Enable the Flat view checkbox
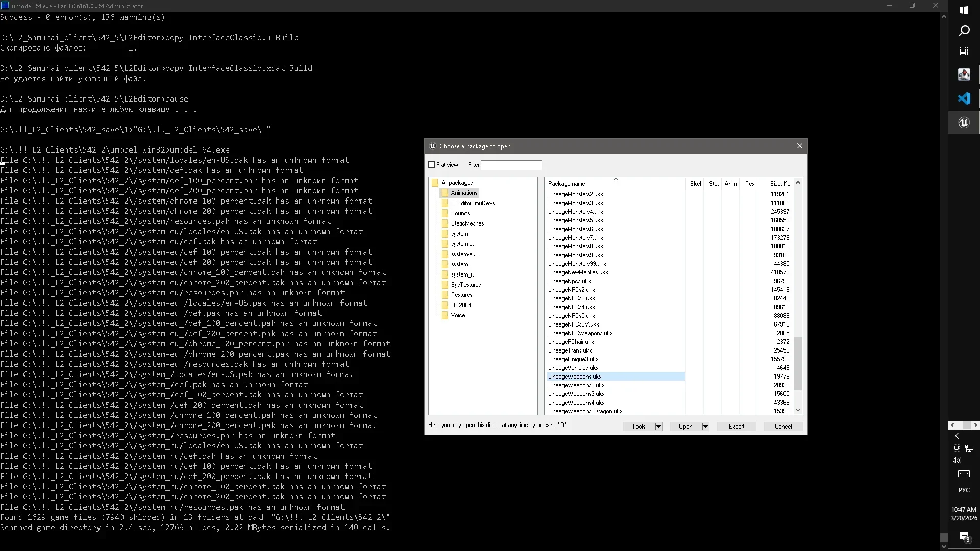This screenshot has height=551, width=980. (x=432, y=165)
